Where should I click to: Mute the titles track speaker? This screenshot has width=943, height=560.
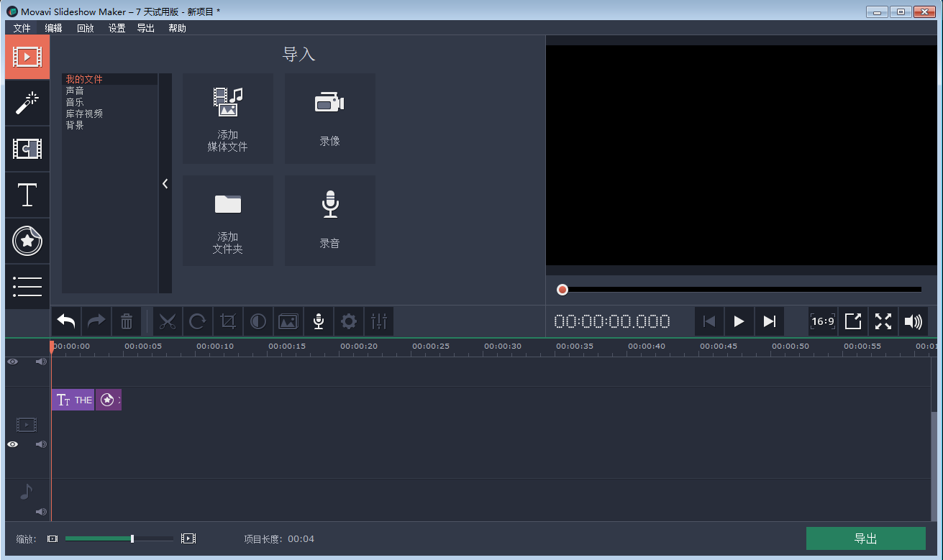pos(41,362)
